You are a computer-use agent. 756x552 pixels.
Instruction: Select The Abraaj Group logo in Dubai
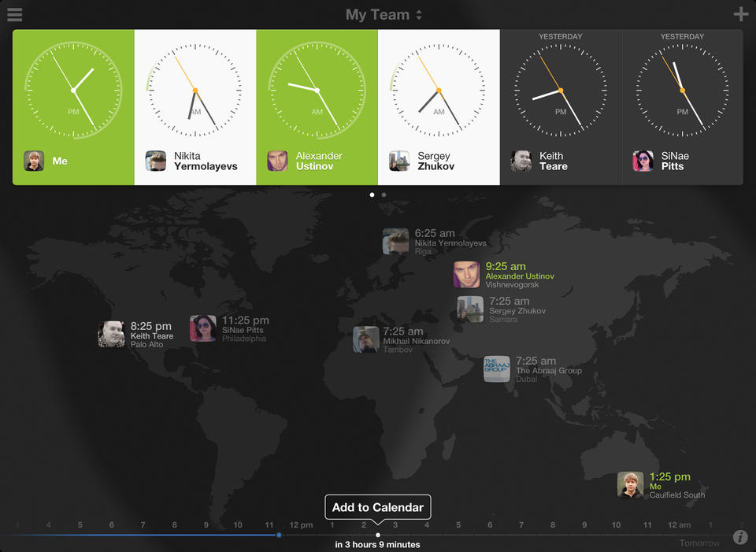click(x=497, y=369)
